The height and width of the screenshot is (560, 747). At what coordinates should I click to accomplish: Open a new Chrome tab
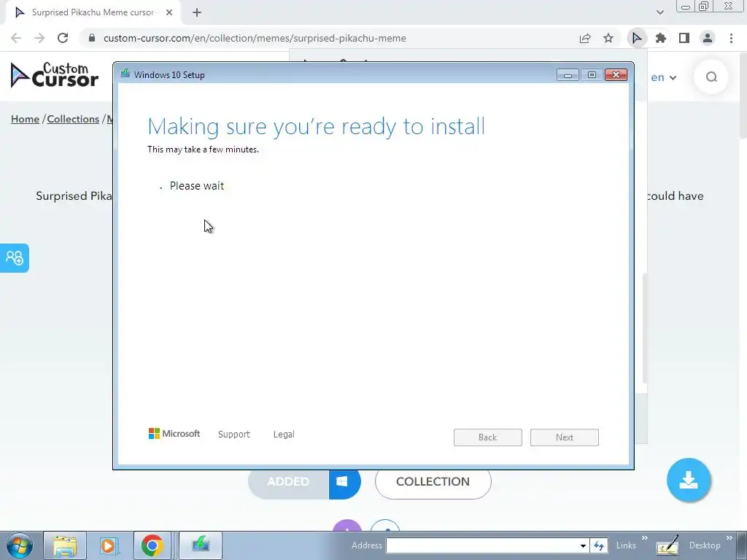pos(197,13)
